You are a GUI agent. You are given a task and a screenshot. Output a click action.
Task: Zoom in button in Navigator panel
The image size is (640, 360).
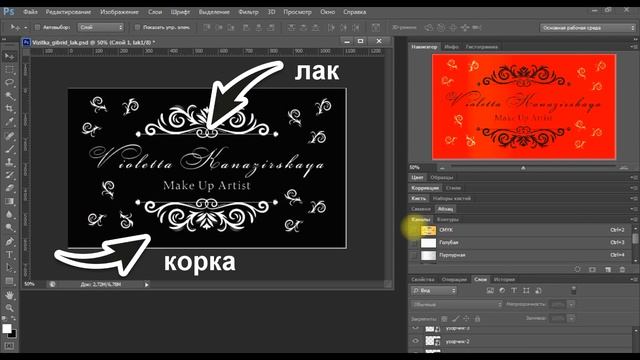pyautogui.click(x=624, y=168)
